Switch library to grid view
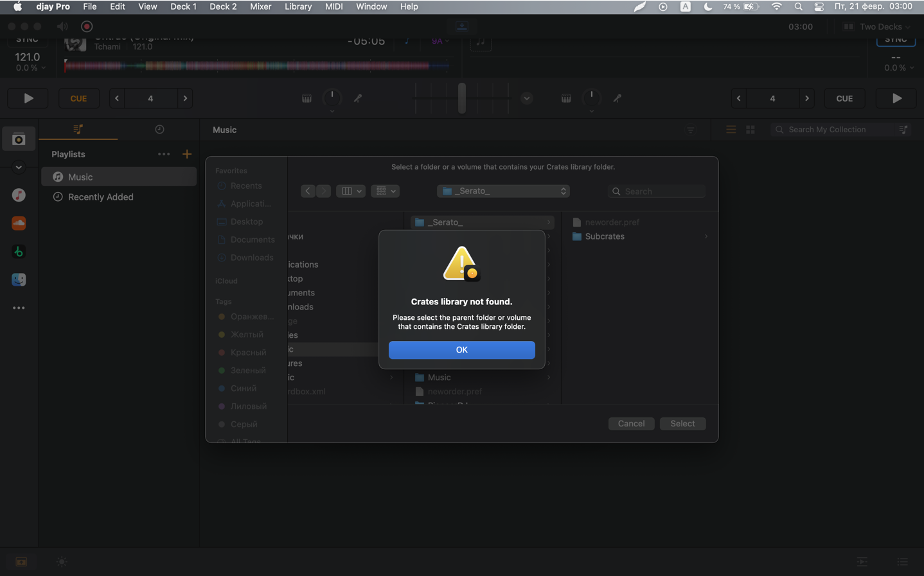This screenshot has height=576, width=924. pyautogui.click(x=750, y=130)
